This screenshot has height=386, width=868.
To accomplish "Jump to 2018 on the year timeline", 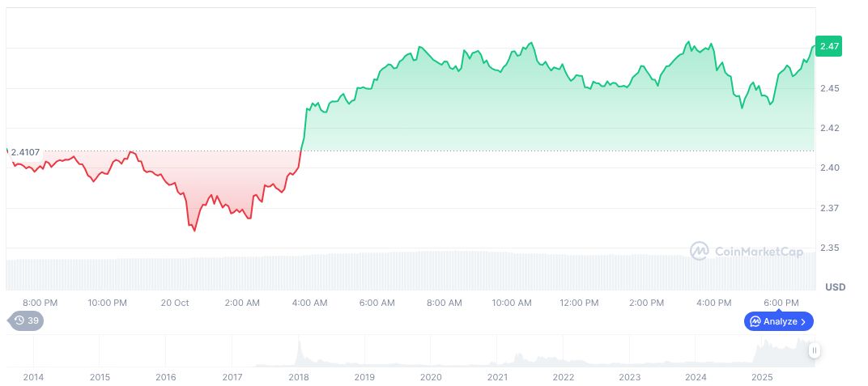I will [x=298, y=377].
